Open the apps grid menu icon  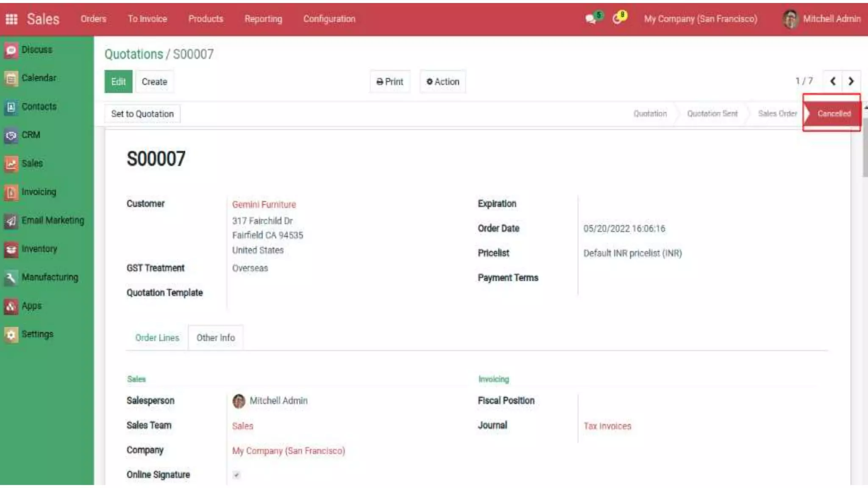(x=11, y=19)
